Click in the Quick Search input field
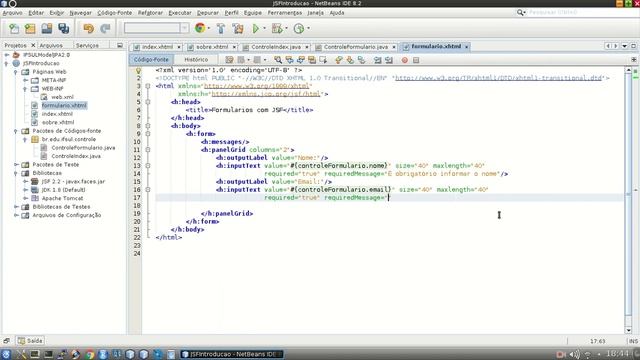 point(582,13)
